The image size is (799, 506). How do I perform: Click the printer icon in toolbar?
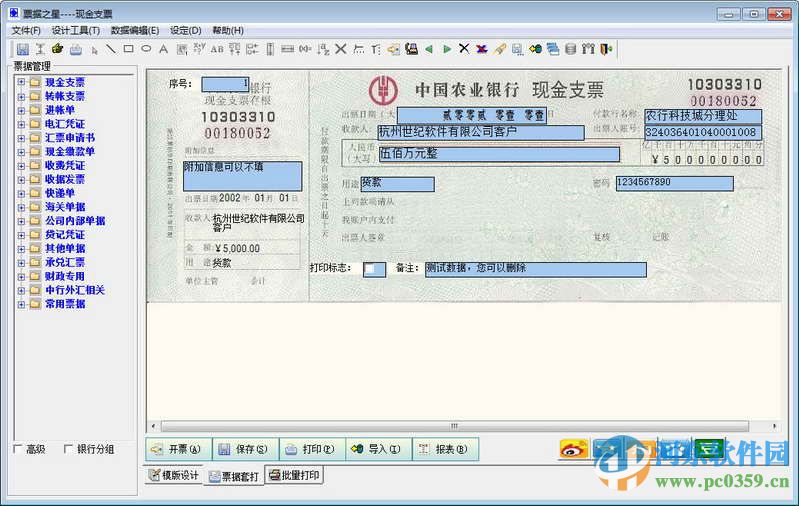[x=76, y=49]
